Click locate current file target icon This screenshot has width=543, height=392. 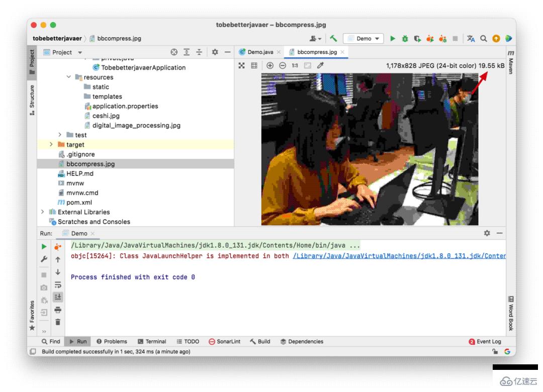tap(174, 52)
